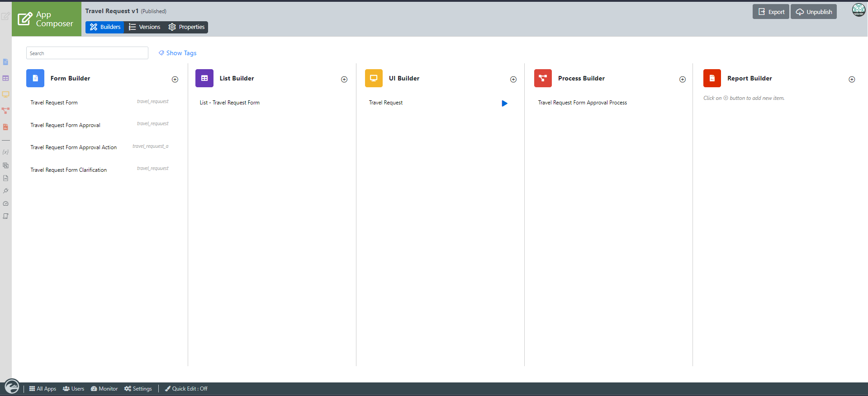Add new process via plus icon
Image resolution: width=868 pixels, height=396 pixels.
[x=683, y=80]
